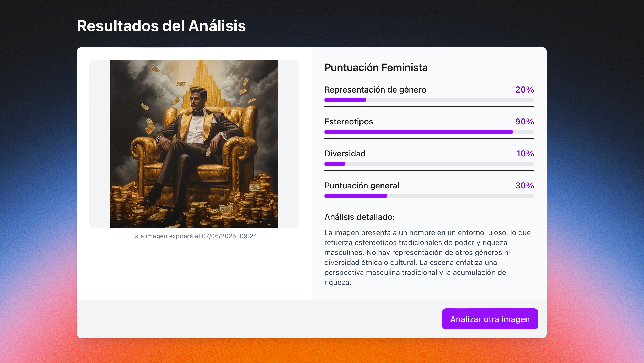This screenshot has height=363, width=644.
Task: Click the Puntuación general progress bar
Action: click(x=429, y=196)
